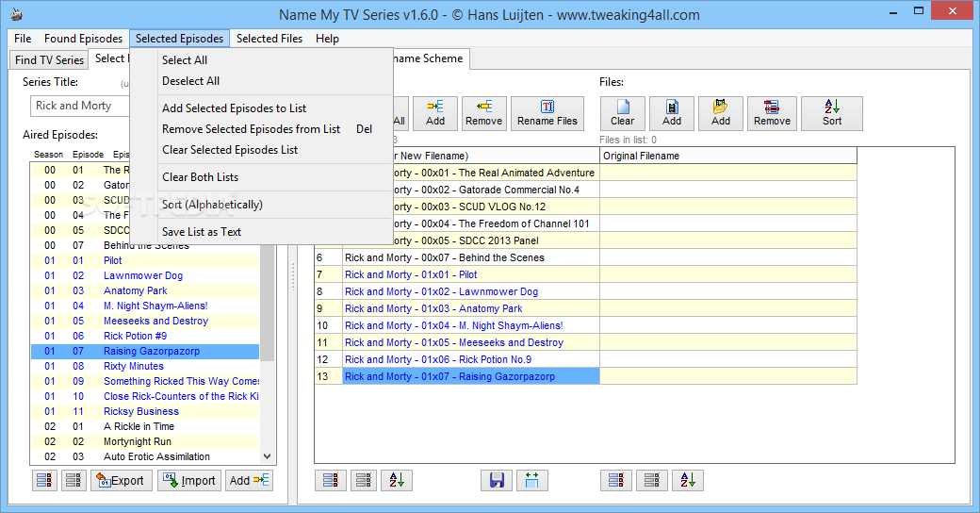
Task: Select the A Rickle in Time episode
Action: pyautogui.click(x=145, y=426)
